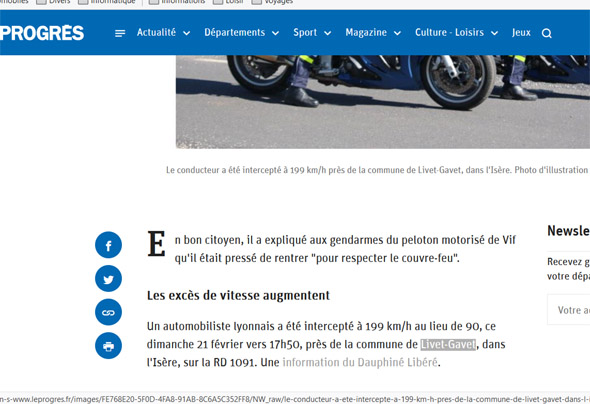Share the article on Twitter

[108, 279]
